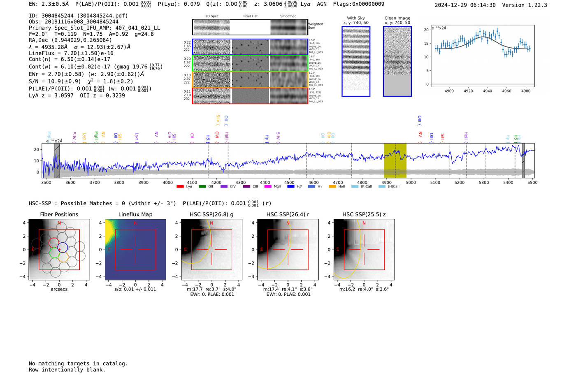Screen dimensions: 576x392
Task: Click the gray hatched band near 3540 Å
Action: pos(57,161)
